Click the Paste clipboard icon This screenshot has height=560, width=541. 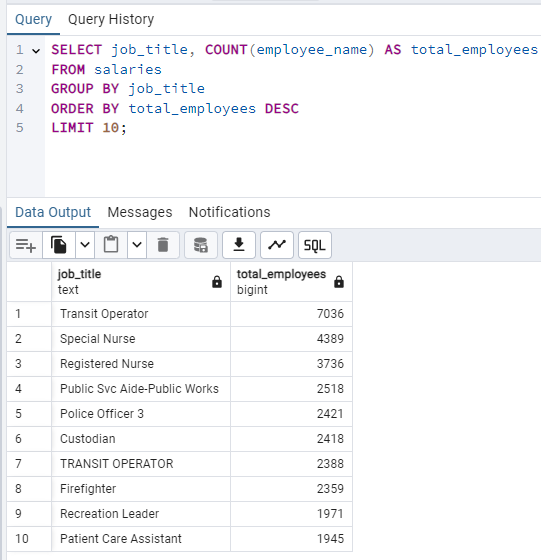click(111, 245)
